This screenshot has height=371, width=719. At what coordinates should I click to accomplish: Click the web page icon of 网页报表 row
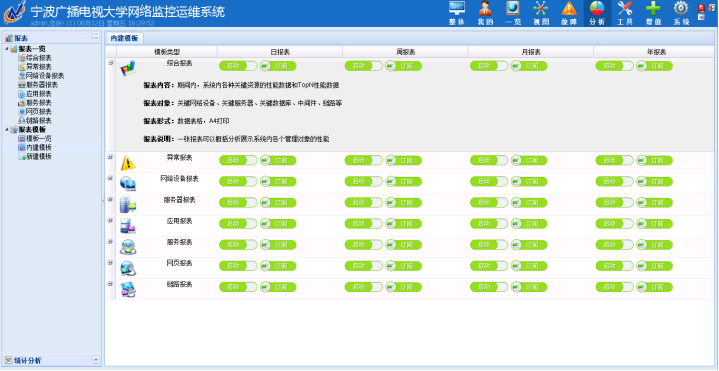click(x=128, y=268)
